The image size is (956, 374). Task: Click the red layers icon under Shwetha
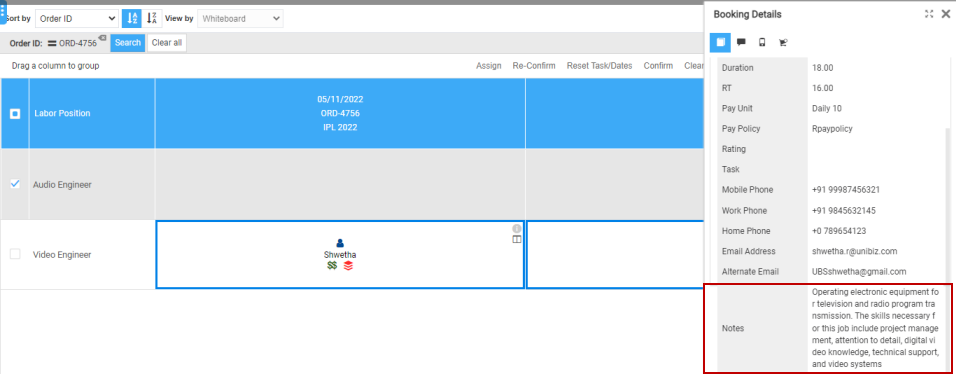[x=348, y=265]
